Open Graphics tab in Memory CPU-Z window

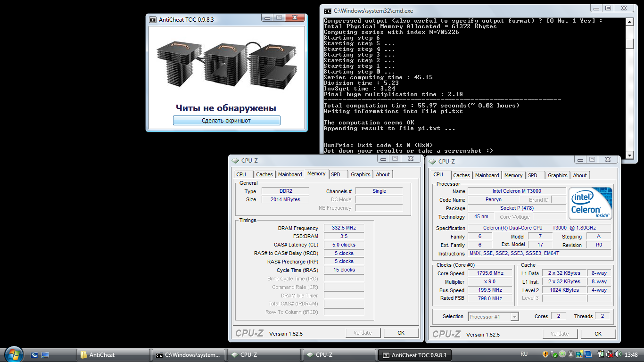(361, 174)
